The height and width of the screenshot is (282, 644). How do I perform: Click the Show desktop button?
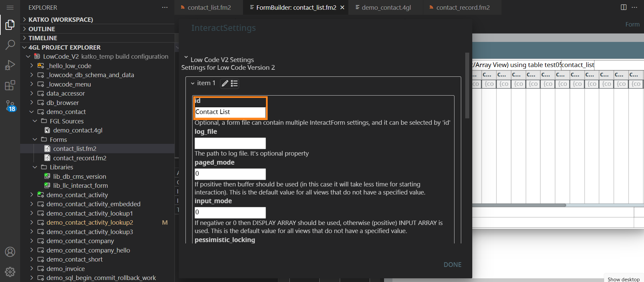pyautogui.click(x=623, y=279)
